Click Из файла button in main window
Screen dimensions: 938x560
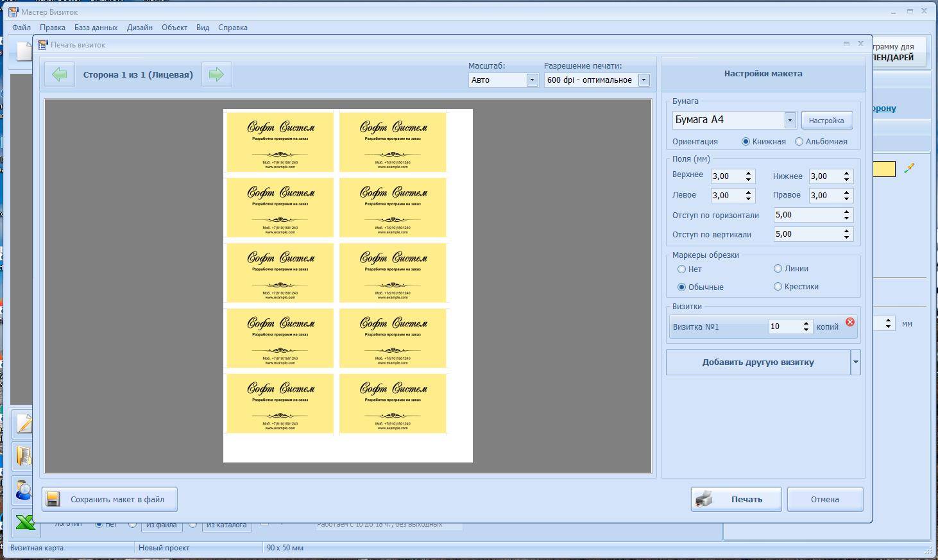click(161, 525)
